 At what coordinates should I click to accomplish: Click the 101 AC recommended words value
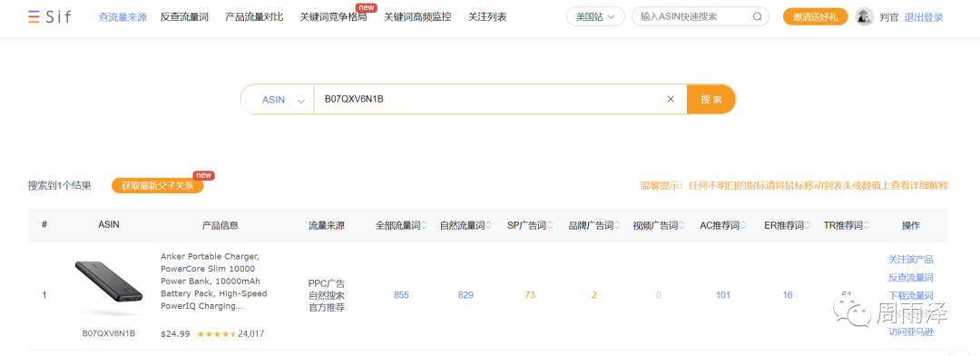click(x=723, y=295)
